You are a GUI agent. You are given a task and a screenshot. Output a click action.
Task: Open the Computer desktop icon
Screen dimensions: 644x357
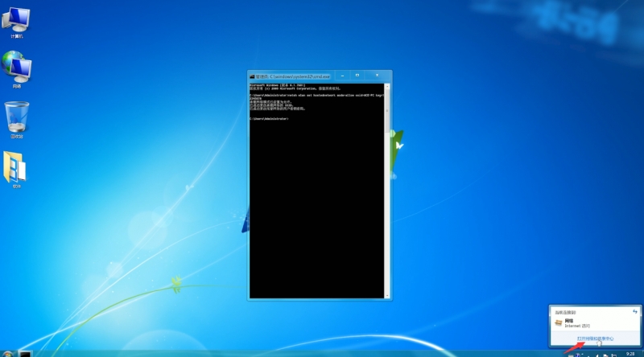pos(16,23)
